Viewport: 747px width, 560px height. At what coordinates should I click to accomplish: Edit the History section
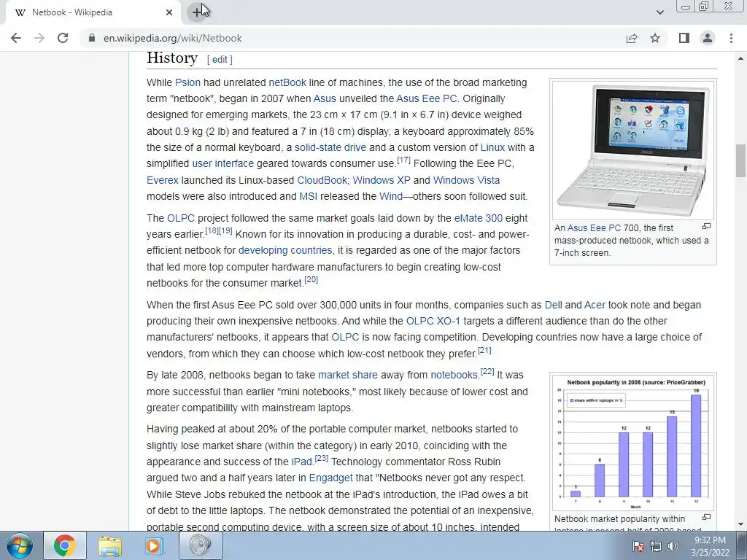[x=220, y=60]
